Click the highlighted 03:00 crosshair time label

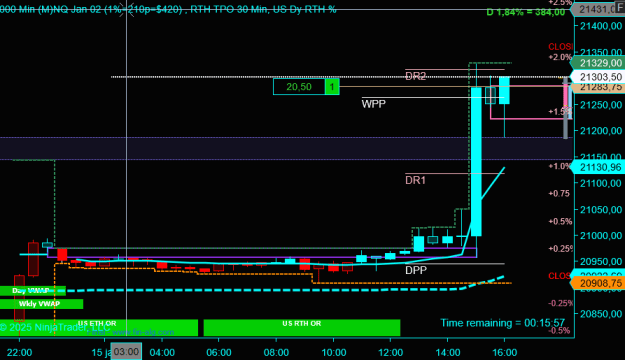tap(126, 352)
